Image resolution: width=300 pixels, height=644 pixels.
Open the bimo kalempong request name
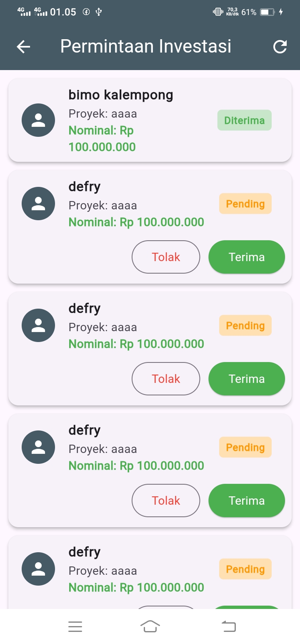[121, 95]
